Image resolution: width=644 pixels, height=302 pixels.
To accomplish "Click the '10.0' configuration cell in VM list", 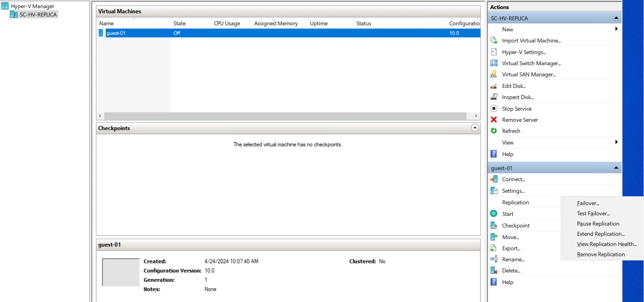I will pos(454,33).
